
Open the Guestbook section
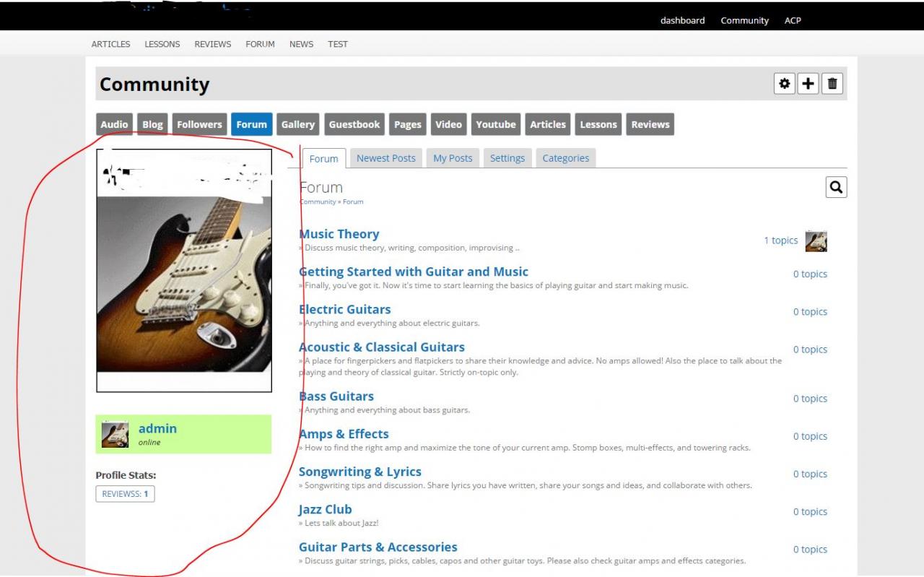(x=354, y=124)
